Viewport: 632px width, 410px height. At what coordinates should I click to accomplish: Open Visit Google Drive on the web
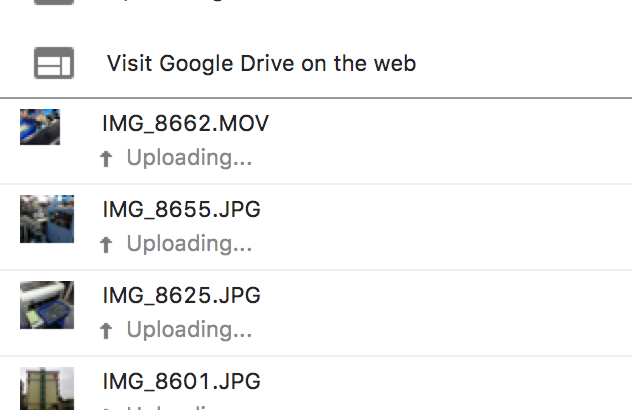click(x=261, y=64)
